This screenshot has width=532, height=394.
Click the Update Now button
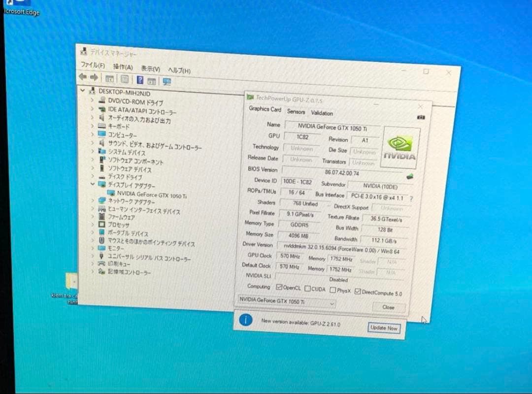383,328
